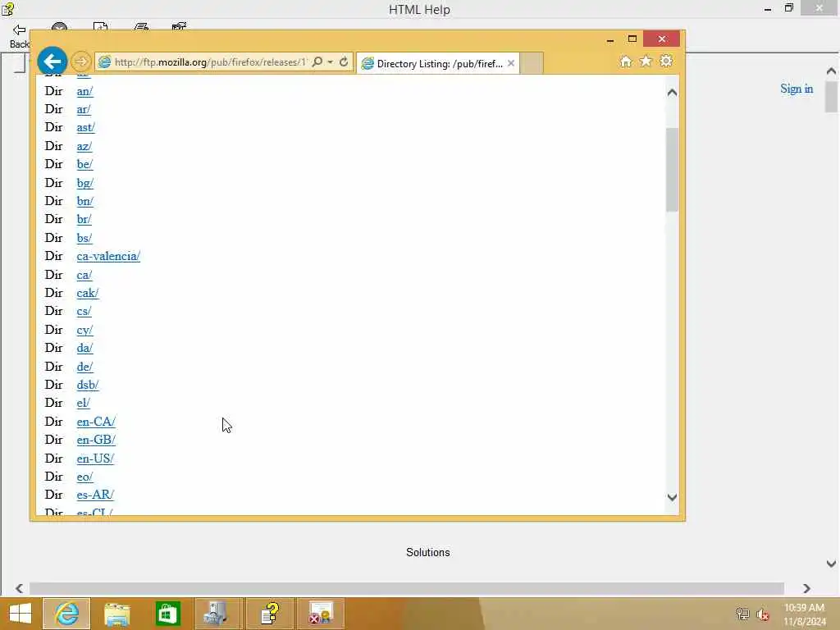Click the browser page scroll-down arrow

click(x=673, y=497)
